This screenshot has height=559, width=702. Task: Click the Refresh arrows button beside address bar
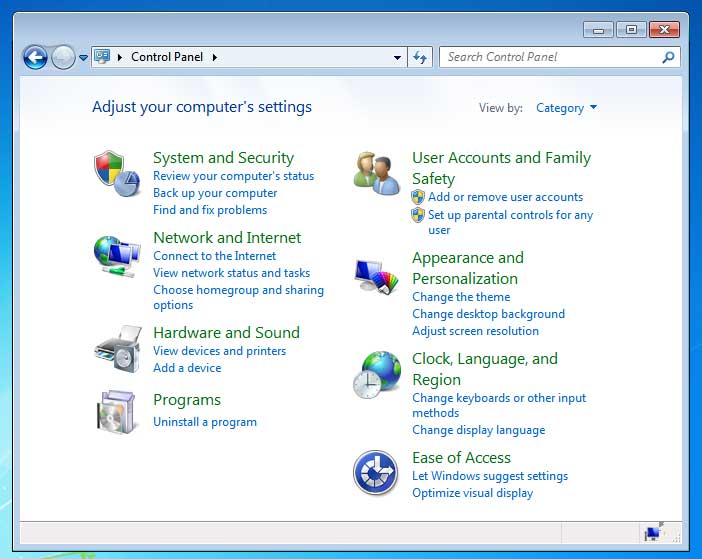pyautogui.click(x=420, y=57)
